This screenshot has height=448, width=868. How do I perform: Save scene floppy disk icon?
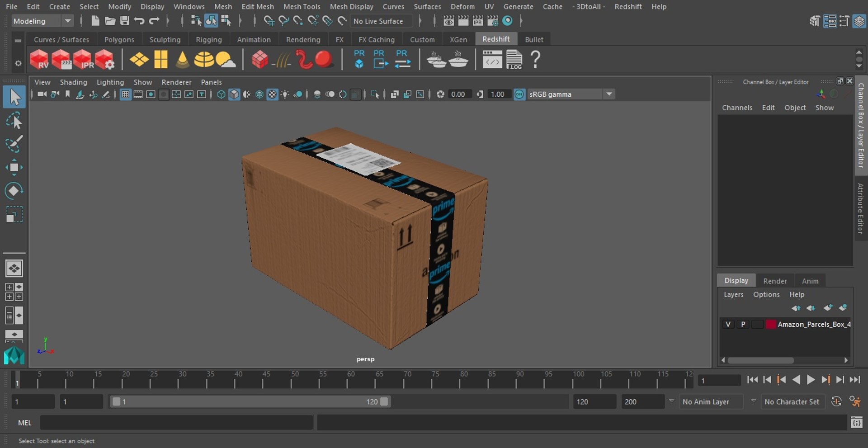point(125,21)
